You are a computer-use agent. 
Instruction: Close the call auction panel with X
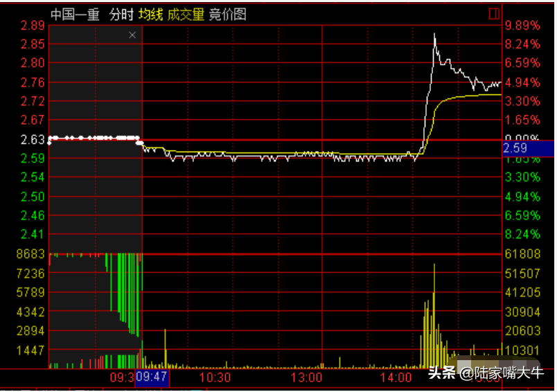coord(132,34)
